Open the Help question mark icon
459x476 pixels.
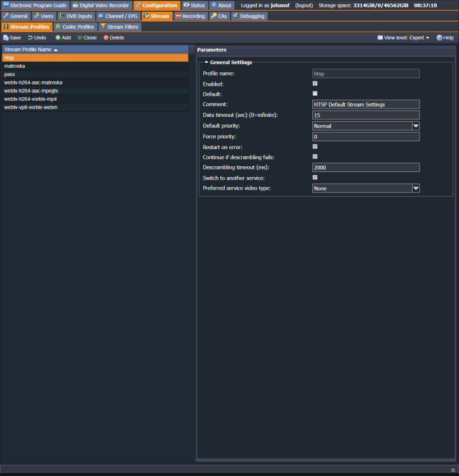click(x=439, y=37)
